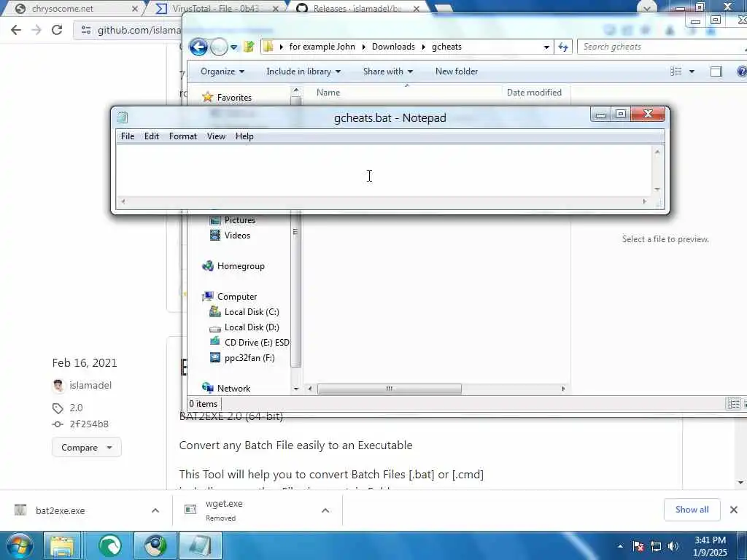Open Share with dropdown
747x560 pixels.
[388, 71]
